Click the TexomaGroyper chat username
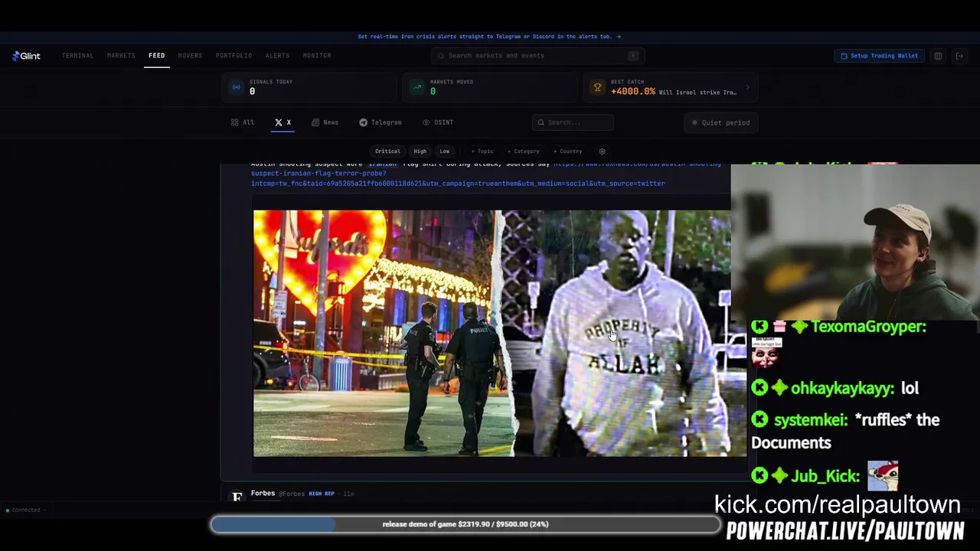 coord(869,327)
